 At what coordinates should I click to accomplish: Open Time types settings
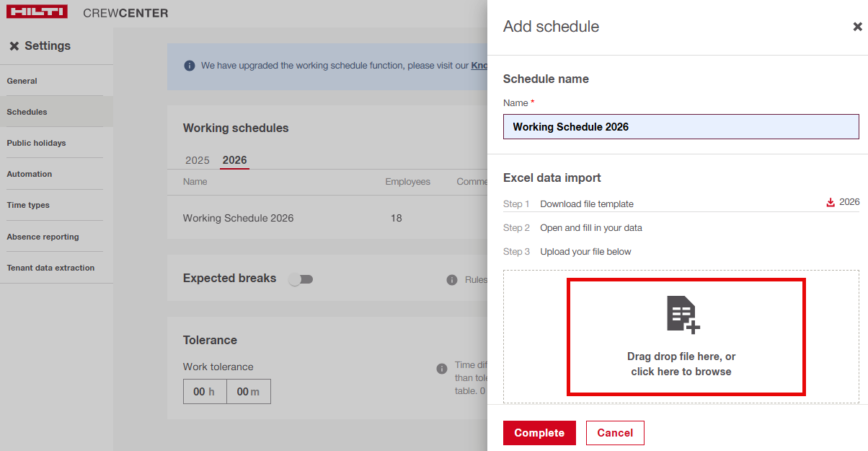28,205
